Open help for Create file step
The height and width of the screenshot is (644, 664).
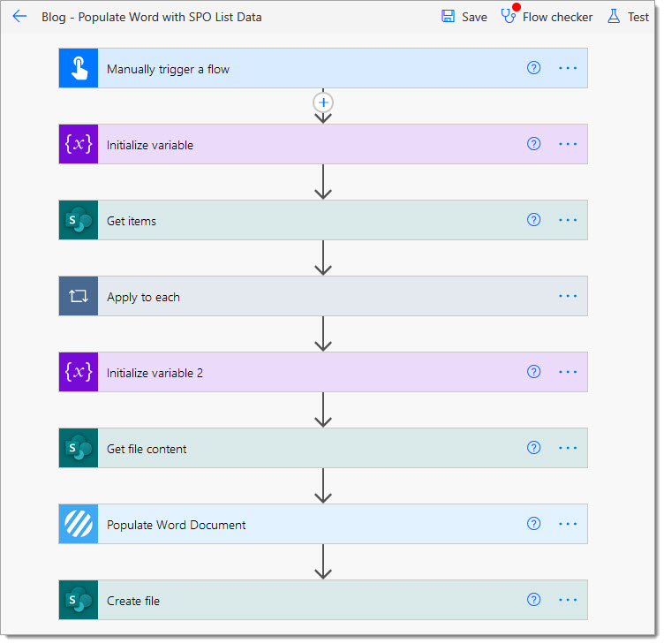[x=533, y=600]
